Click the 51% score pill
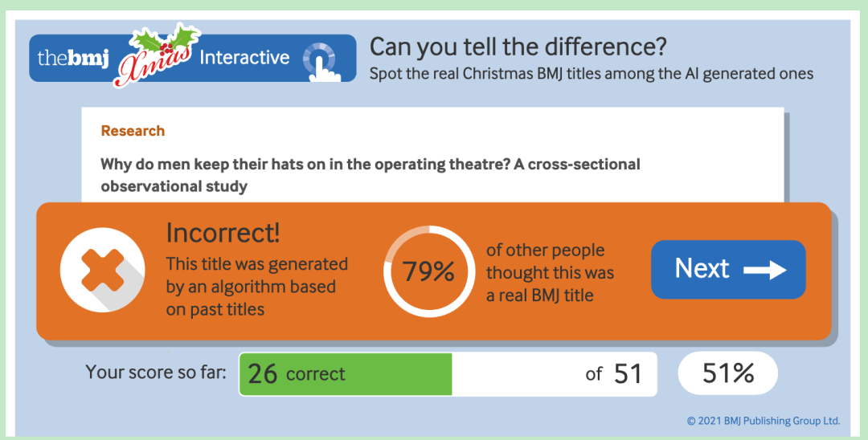This screenshot has height=440, width=868. (727, 373)
